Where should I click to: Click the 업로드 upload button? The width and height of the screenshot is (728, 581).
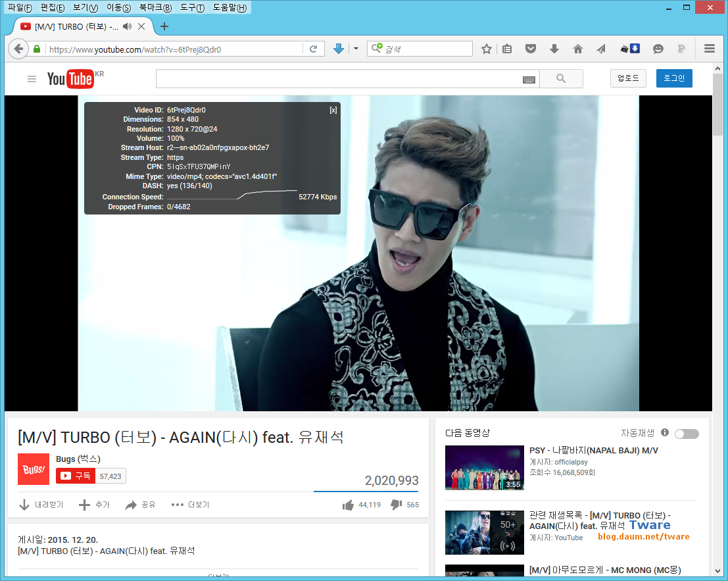click(x=628, y=78)
